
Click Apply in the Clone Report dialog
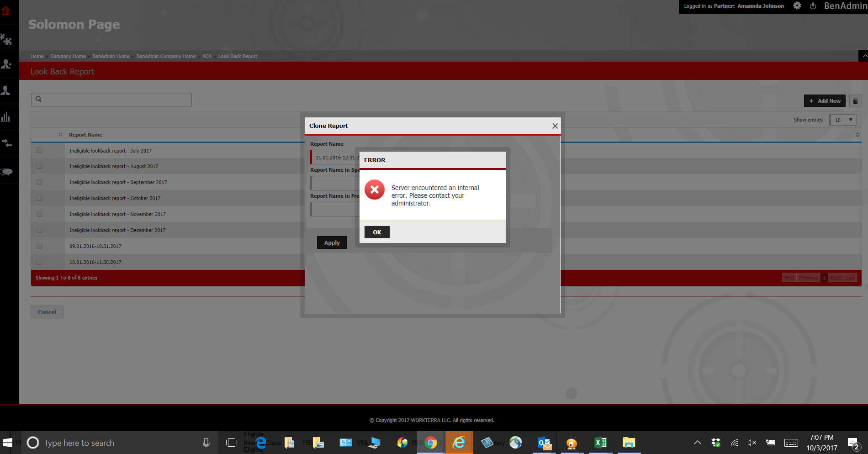[x=332, y=243]
